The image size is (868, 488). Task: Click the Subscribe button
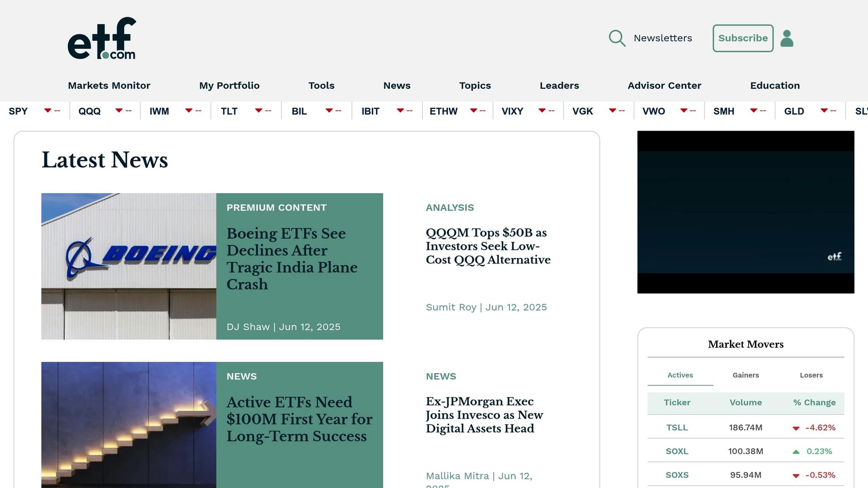743,38
